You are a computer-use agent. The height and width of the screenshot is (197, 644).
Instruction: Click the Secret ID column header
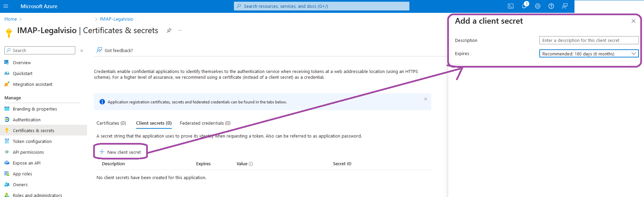coord(342,164)
